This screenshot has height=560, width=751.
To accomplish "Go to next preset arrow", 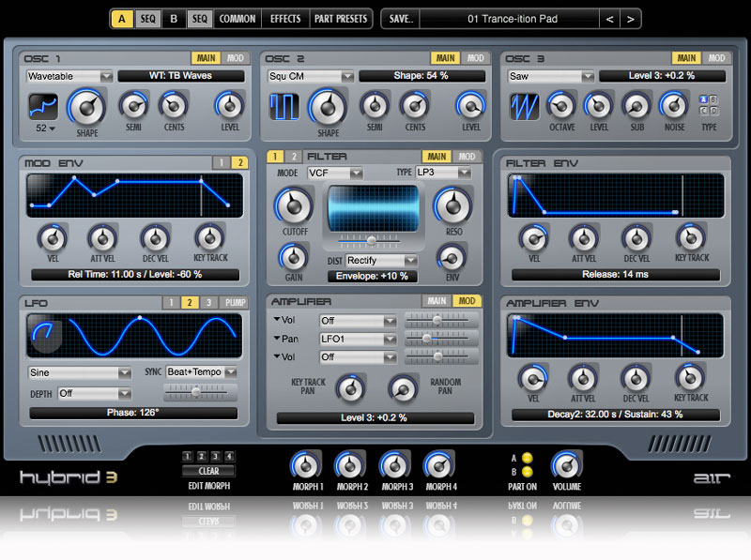I will (x=630, y=19).
